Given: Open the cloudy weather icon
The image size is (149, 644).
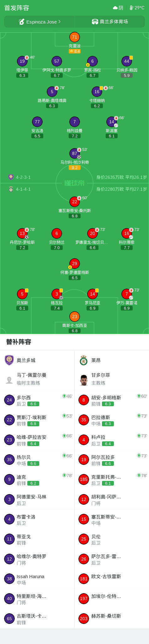Looking at the screenshot, I should point(115,8).
